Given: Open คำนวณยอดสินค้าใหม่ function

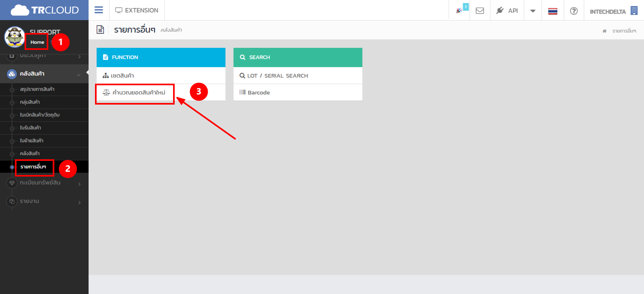Looking at the screenshot, I should click(x=161, y=93).
